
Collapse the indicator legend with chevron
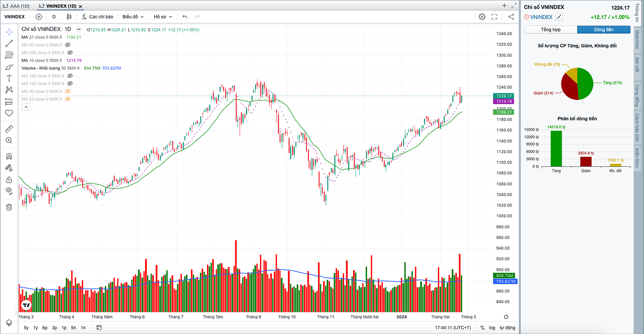pos(26,107)
